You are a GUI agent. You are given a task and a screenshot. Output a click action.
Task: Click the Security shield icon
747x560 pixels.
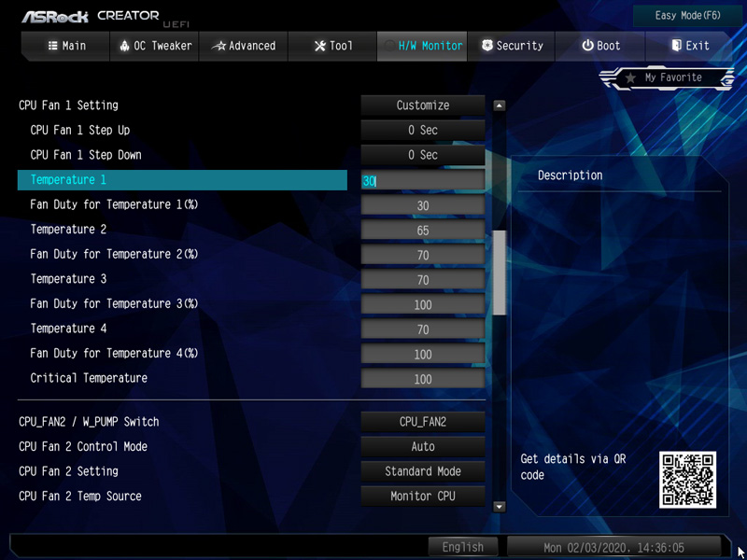[x=486, y=46]
